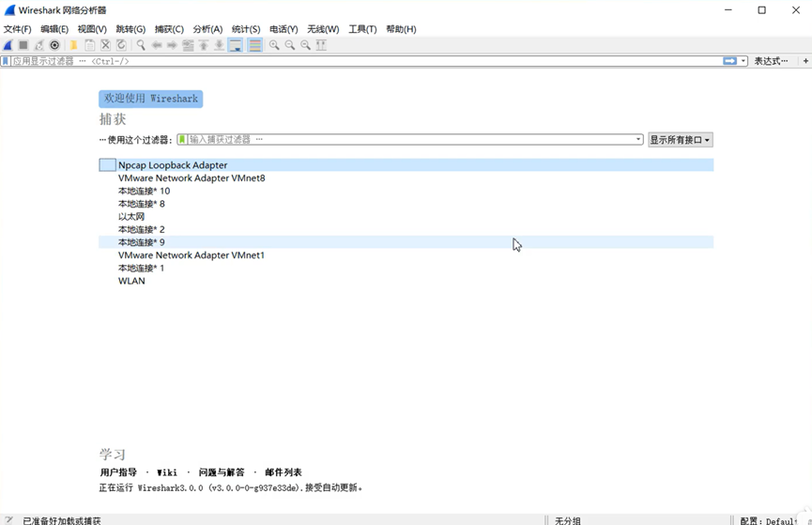The width and height of the screenshot is (812, 525).
Task: Select the Npcap Loopback Adapter interface
Action: click(x=406, y=164)
